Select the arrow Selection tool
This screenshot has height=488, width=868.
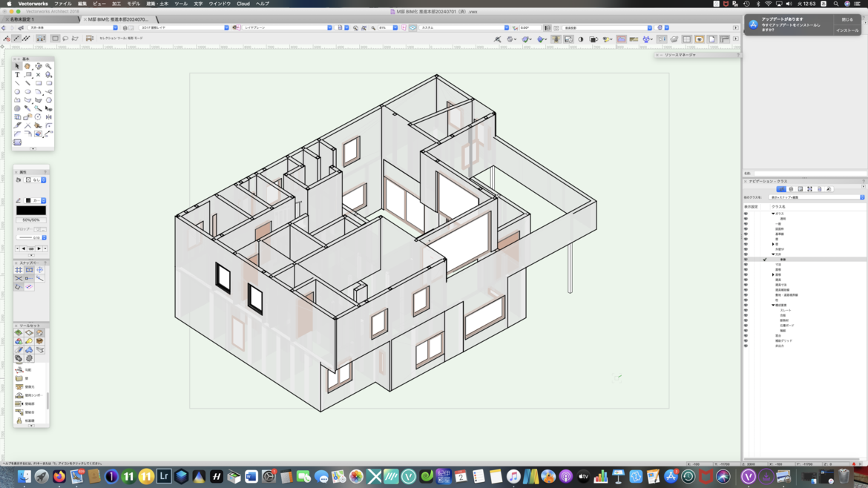point(17,66)
